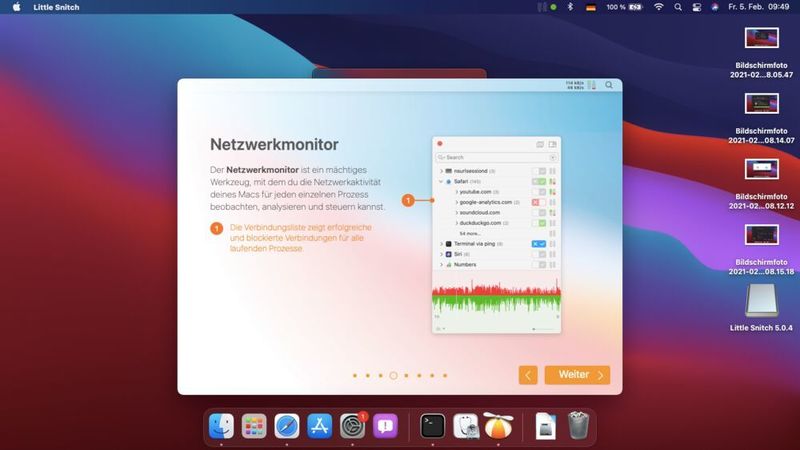The height and width of the screenshot is (450, 800).
Task: Adjust the zoom slider below traffic graph
Action: point(543,329)
